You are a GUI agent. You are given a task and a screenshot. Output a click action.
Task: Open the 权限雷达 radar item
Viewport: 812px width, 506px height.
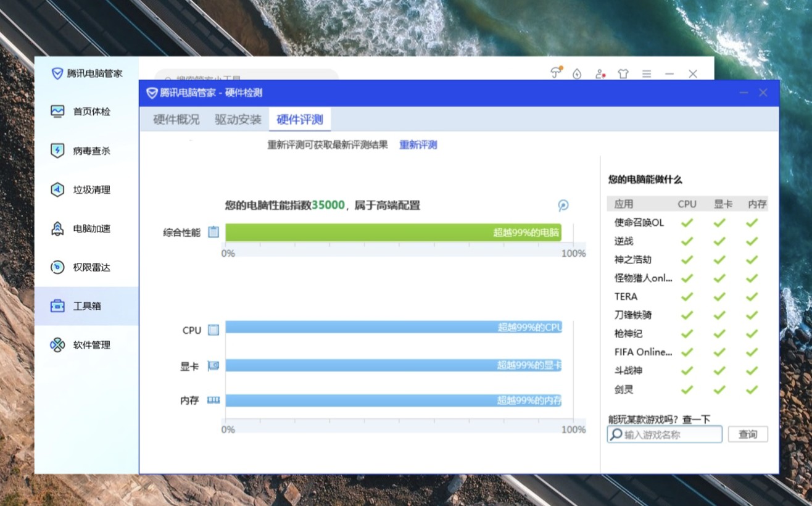tap(91, 268)
